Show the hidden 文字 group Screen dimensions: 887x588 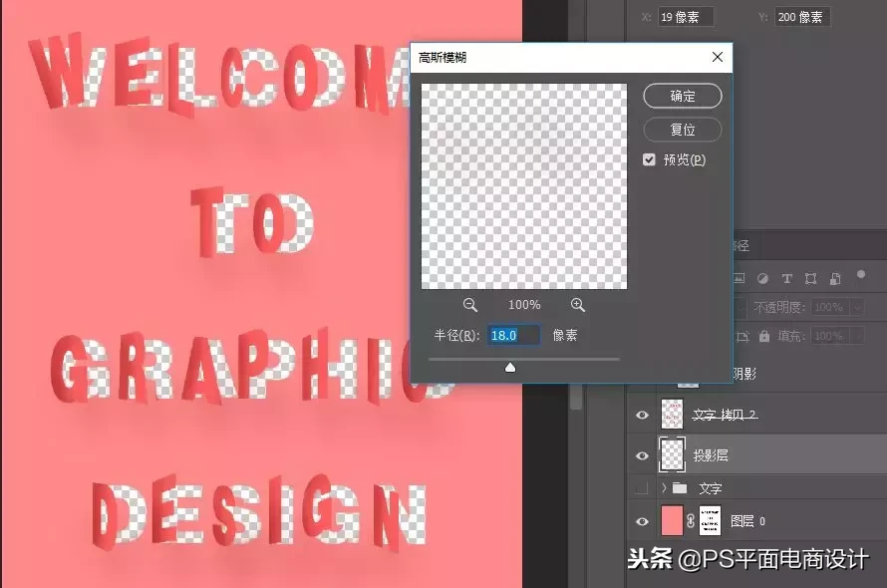[x=642, y=488]
